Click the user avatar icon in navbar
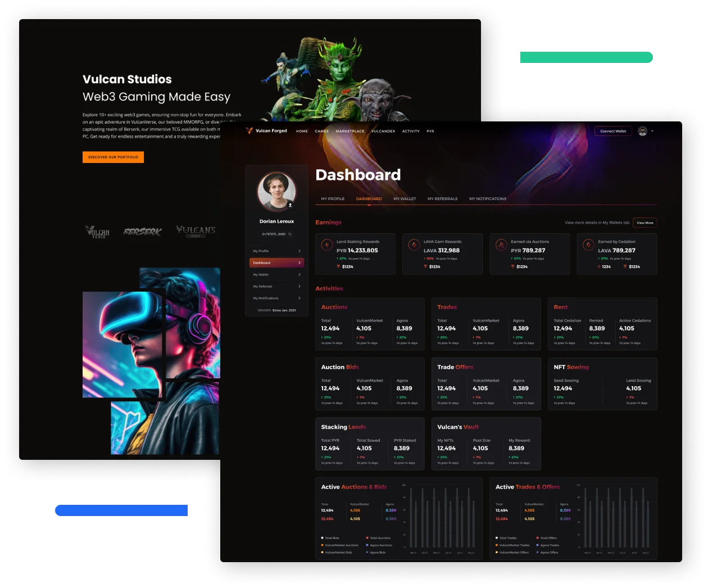The height and width of the screenshot is (588, 708). click(642, 131)
